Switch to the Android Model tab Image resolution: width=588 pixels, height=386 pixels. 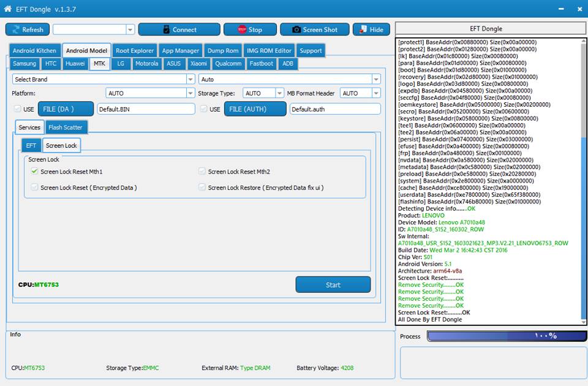point(86,51)
